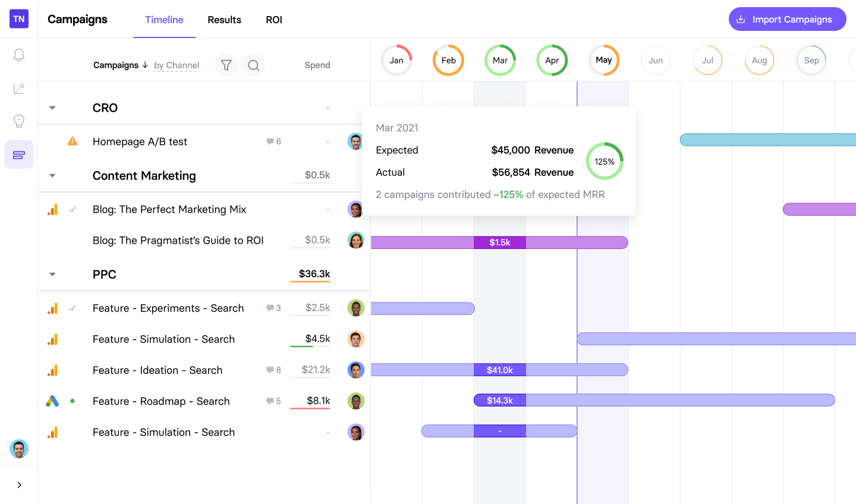The height and width of the screenshot is (504, 856).
Task: Open the Homepage A/B test campaign
Action: (140, 141)
